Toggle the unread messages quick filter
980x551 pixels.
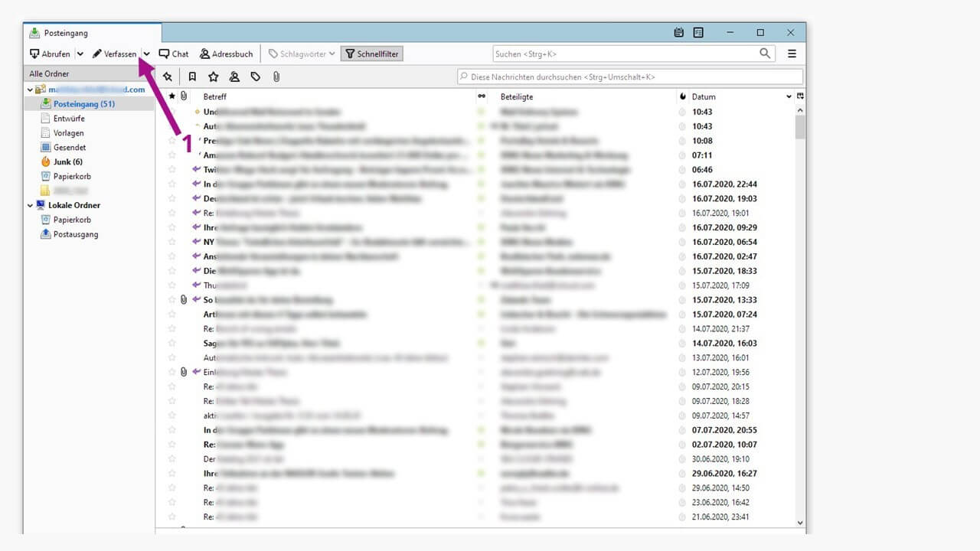click(192, 77)
